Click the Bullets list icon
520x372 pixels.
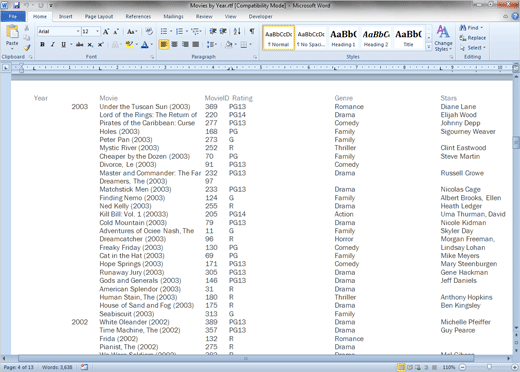164,31
